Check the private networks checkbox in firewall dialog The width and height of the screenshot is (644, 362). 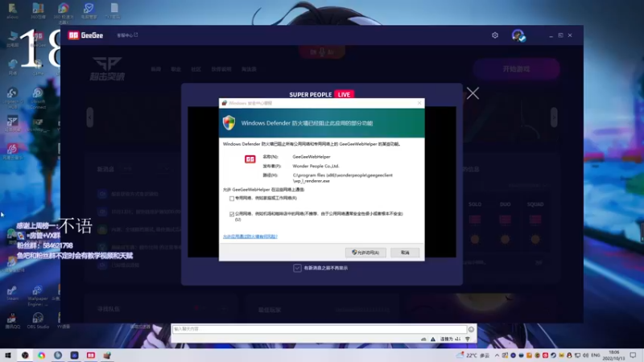coord(232,198)
